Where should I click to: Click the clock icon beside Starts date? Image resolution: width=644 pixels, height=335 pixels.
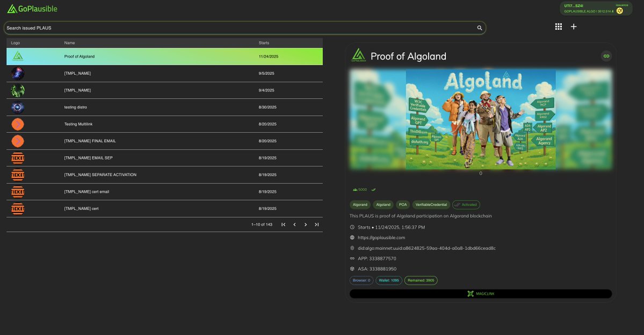[352, 227]
